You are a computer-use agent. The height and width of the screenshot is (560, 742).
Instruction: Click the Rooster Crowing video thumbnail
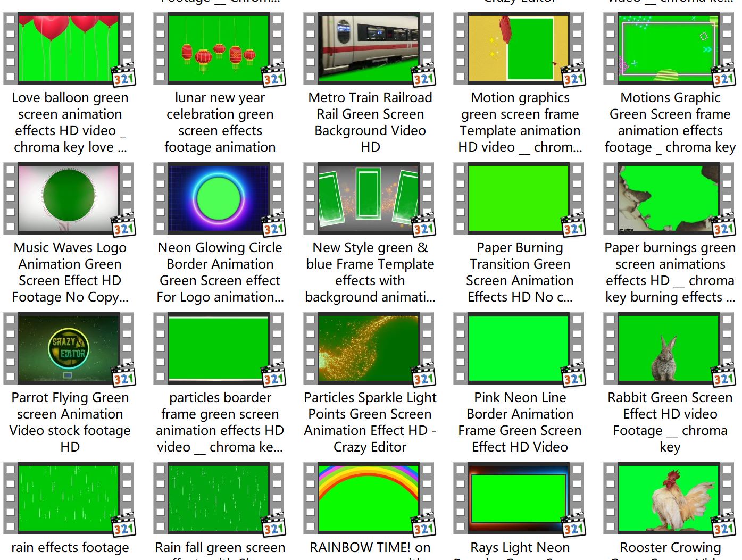click(x=669, y=498)
